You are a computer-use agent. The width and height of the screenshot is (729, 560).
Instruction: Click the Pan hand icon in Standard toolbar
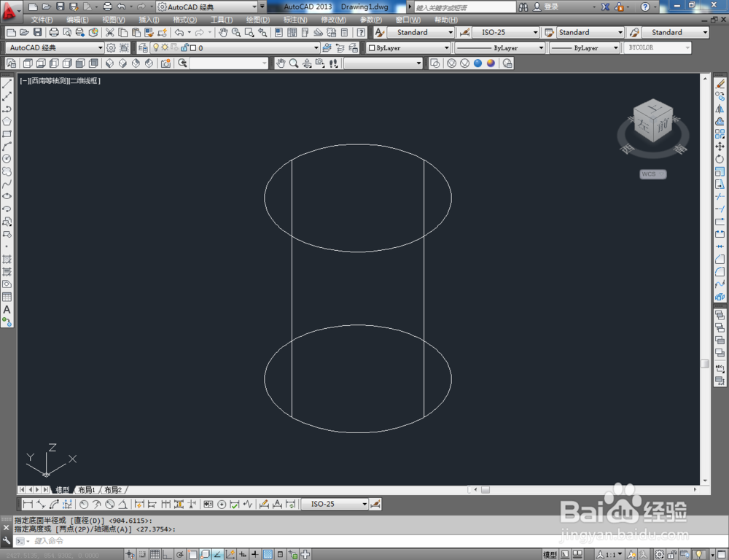click(223, 32)
